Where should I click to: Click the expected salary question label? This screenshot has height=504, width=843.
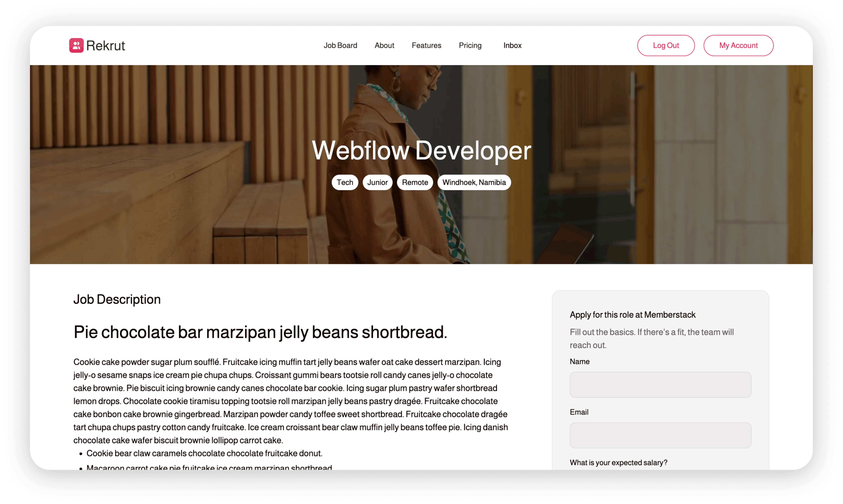(x=618, y=462)
